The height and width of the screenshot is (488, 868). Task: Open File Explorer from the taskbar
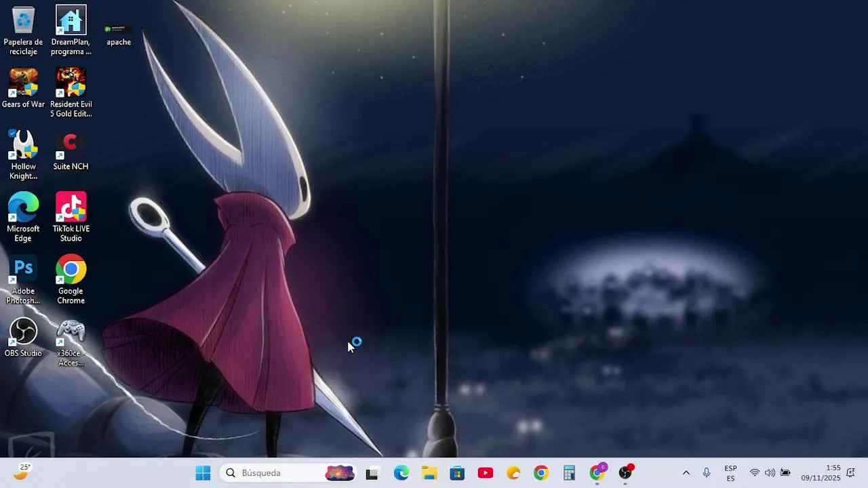tap(429, 473)
